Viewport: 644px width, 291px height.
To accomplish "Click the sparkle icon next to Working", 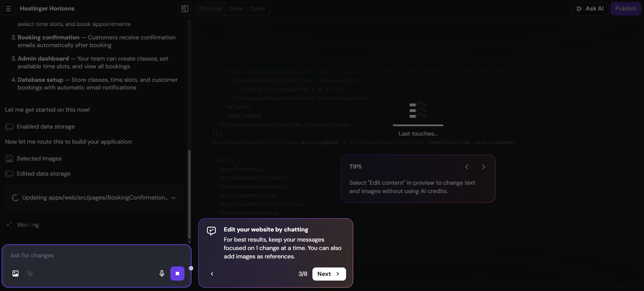I will point(9,225).
